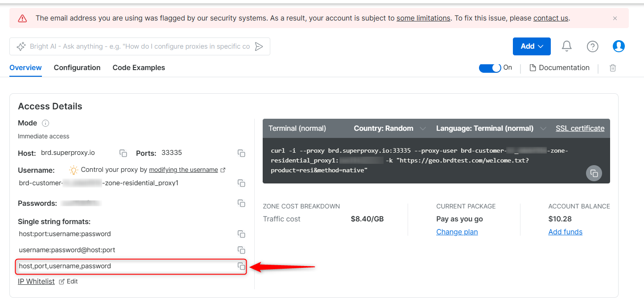Open the notifications bell
The width and height of the screenshot is (644, 308).
click(567, 46)
